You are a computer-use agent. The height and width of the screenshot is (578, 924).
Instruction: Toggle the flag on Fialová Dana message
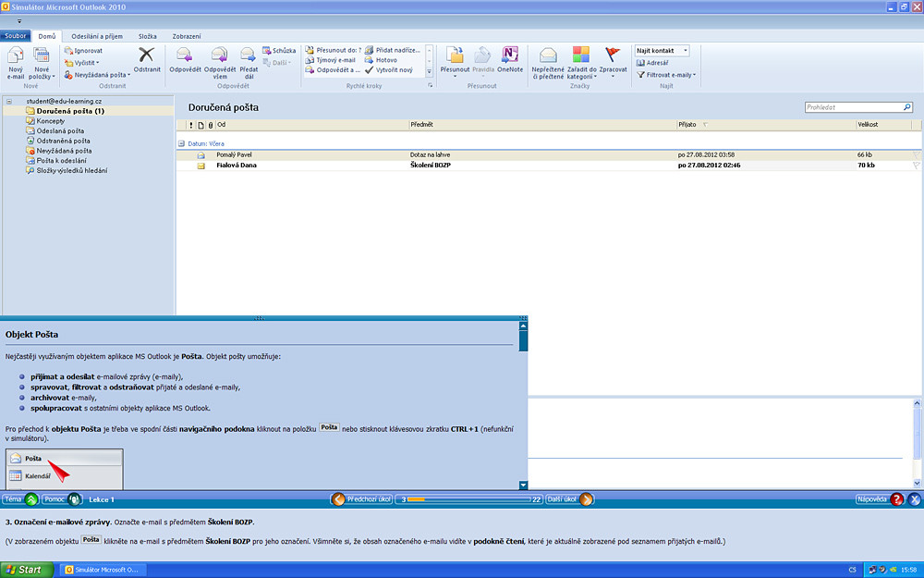(x=916, y=166)
